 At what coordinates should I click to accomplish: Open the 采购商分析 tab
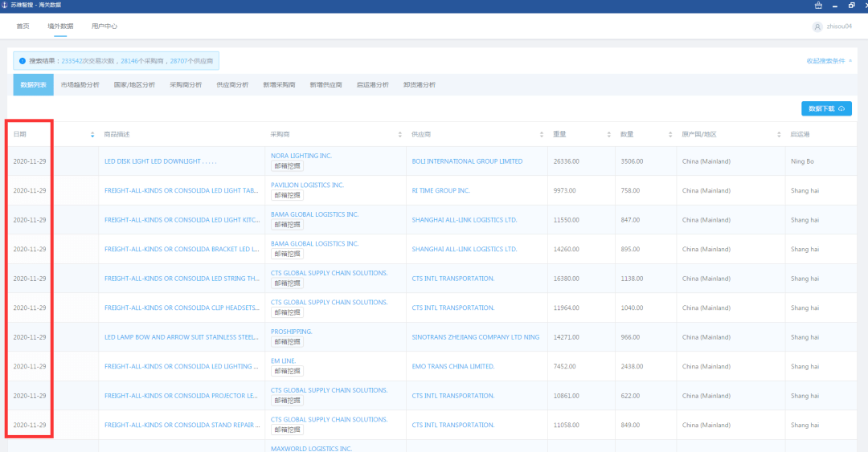186,84
